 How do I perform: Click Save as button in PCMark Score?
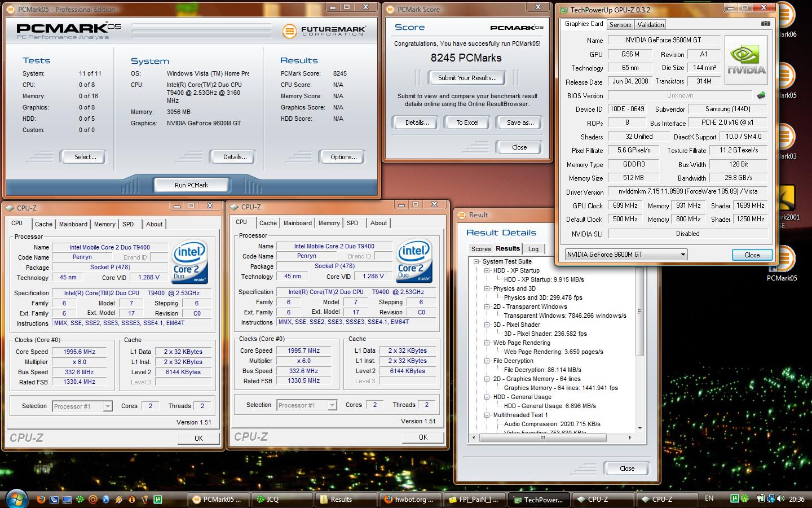point(520,122)
